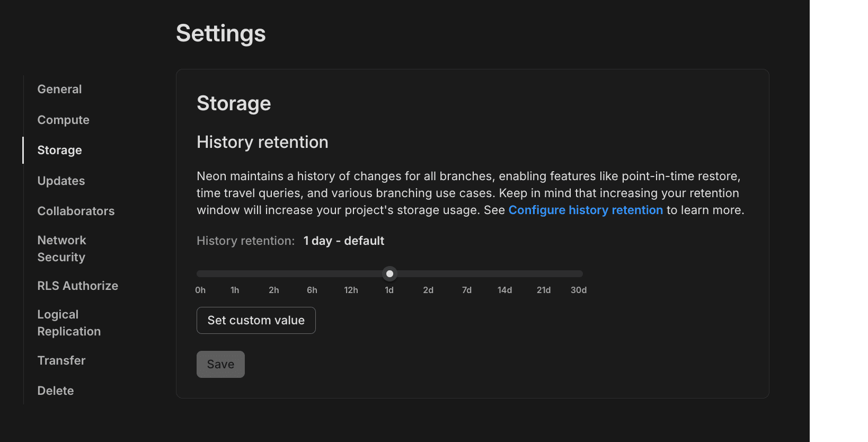Go to the Delete project section

56,391
